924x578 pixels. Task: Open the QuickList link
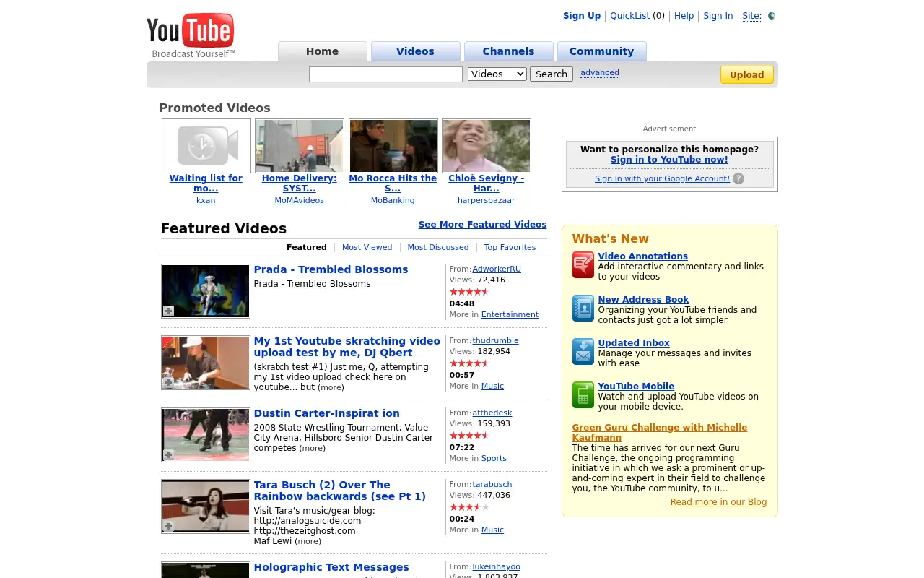click(629, 16)
